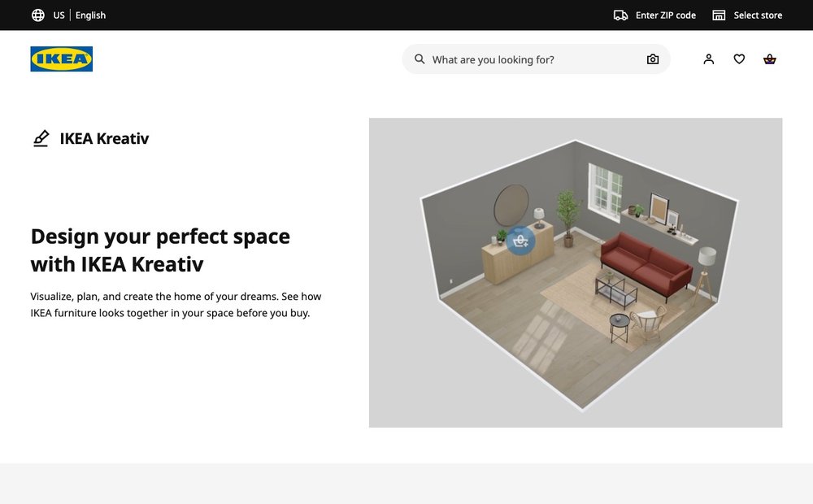
Task: Open the Enter ZIP code option
Action: click(666, 15)
